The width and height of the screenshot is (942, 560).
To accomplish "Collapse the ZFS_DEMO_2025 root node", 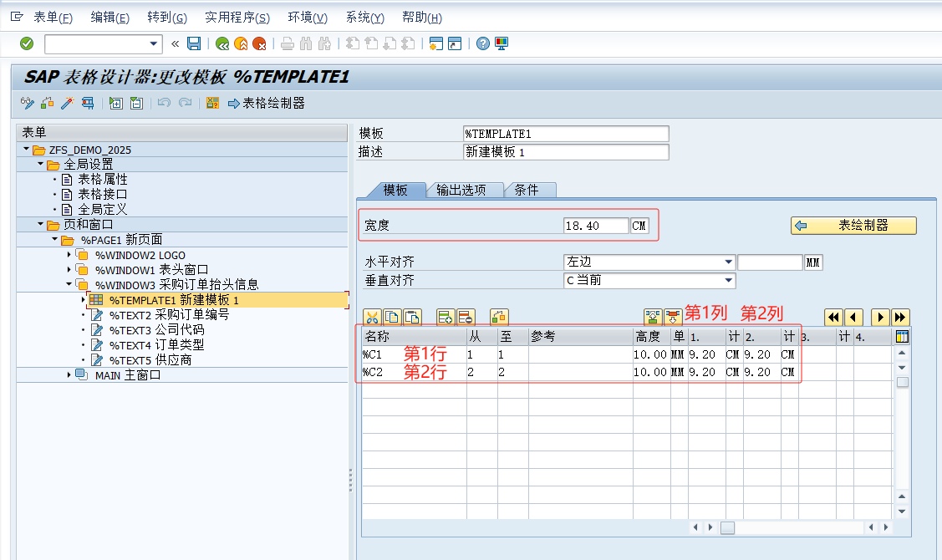I will coord(27,149).
